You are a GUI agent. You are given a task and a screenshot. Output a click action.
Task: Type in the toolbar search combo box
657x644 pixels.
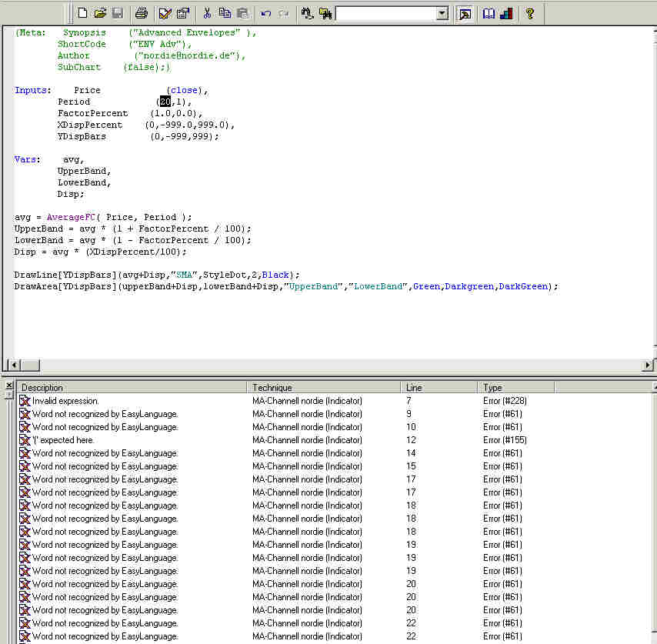[385, 13]
